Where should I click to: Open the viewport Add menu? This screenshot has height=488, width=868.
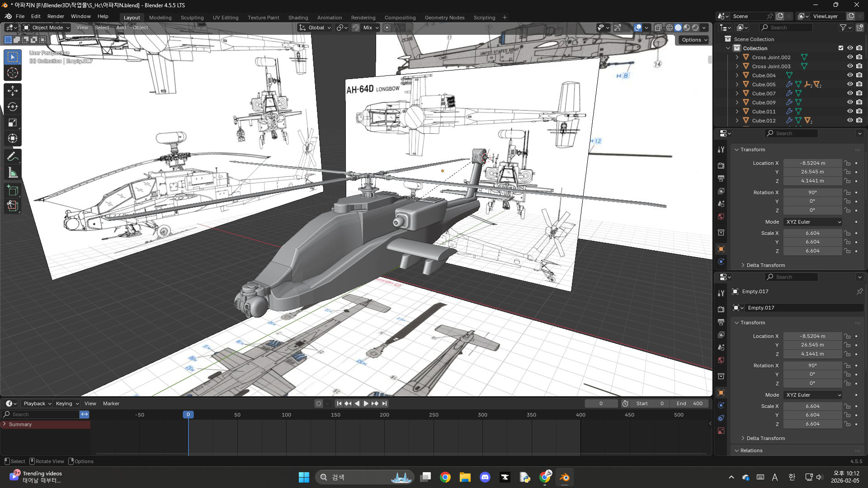121,28
